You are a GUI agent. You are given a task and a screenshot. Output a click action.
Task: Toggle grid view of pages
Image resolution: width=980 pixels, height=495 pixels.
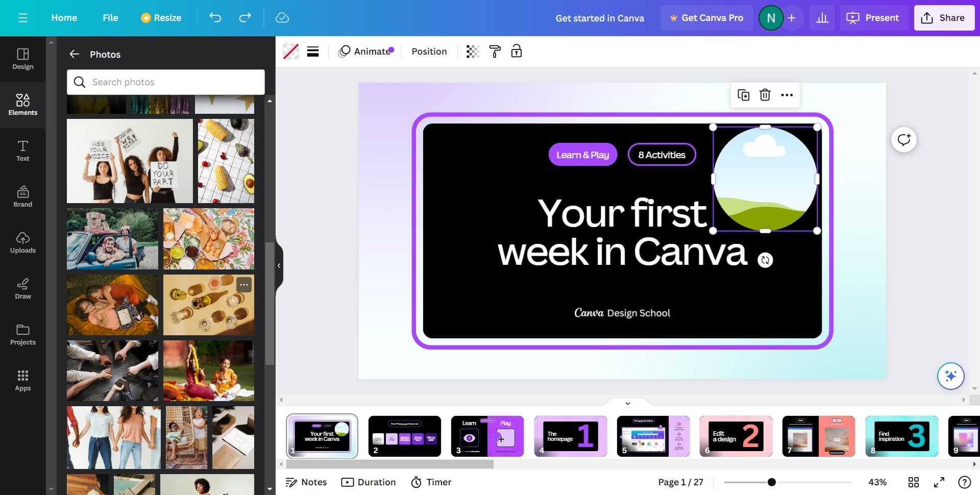coord(914,482)
